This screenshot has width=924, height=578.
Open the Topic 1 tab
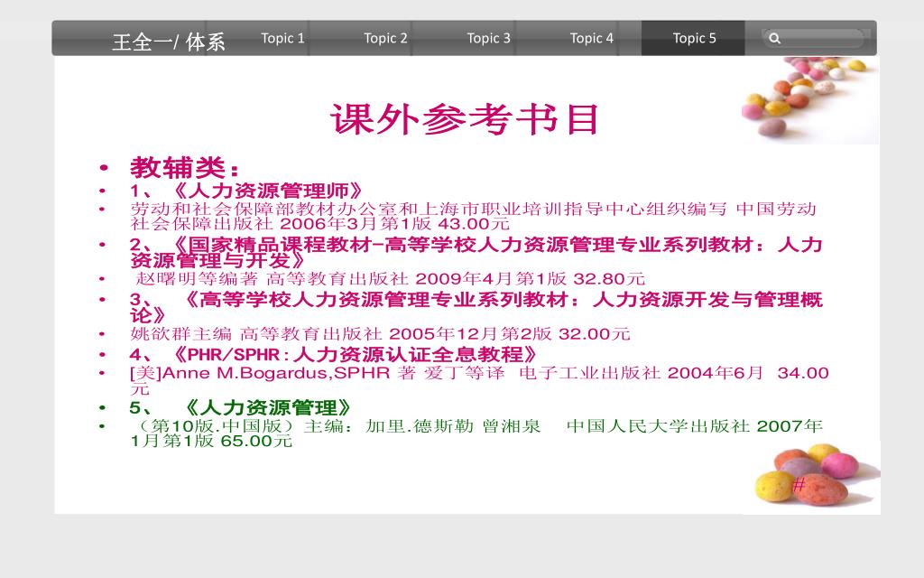pyautogui.click(x=282, y=38)
